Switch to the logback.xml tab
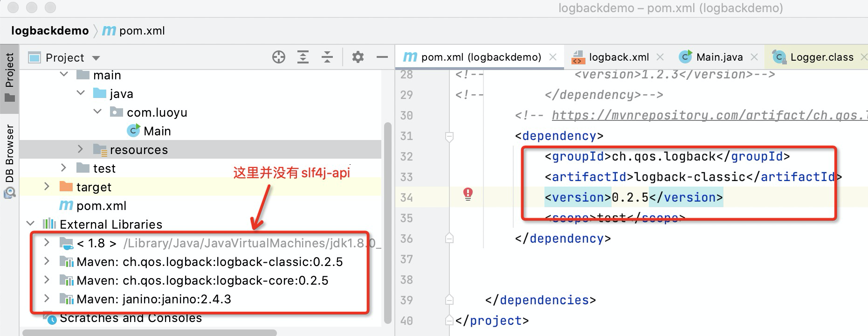The image size is (868, 336). tap(619, 57)
